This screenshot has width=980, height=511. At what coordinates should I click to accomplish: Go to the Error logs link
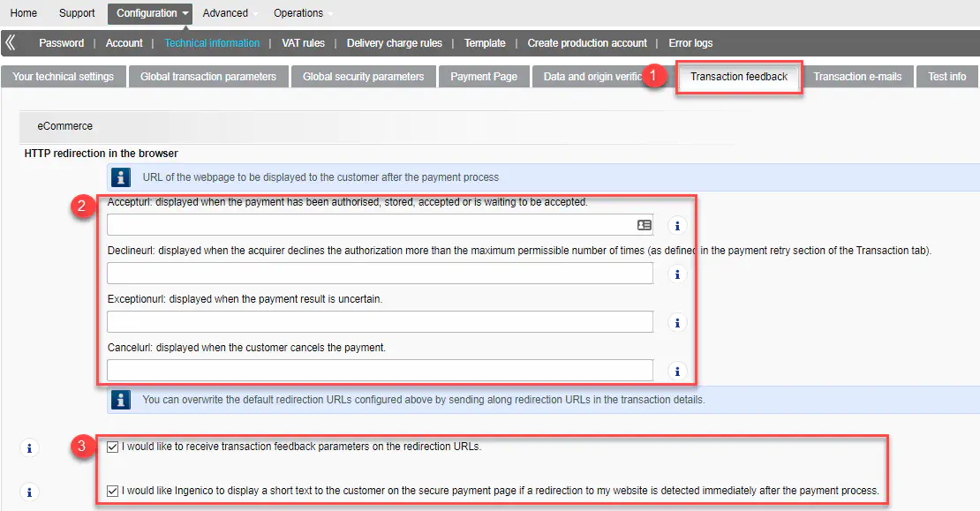[x=690, y=43]
